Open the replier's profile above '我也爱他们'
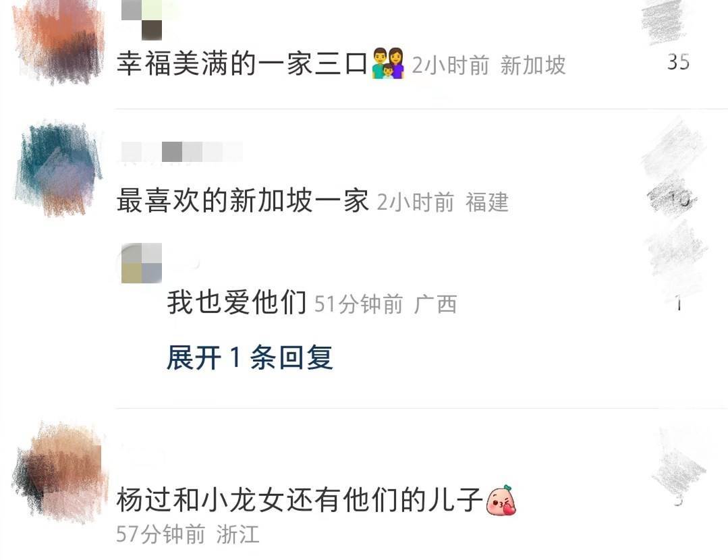The height and width of the screenshot is (560, 728). (x=142, y=263)
